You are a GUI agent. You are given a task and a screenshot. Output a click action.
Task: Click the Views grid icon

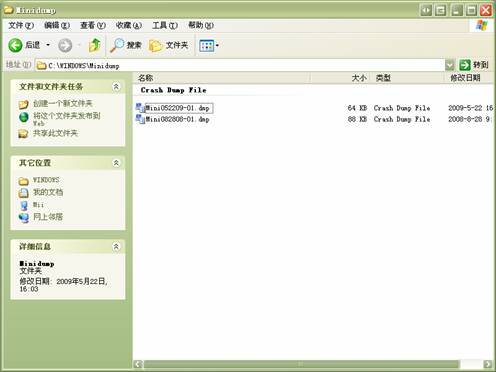coord(206,46)
